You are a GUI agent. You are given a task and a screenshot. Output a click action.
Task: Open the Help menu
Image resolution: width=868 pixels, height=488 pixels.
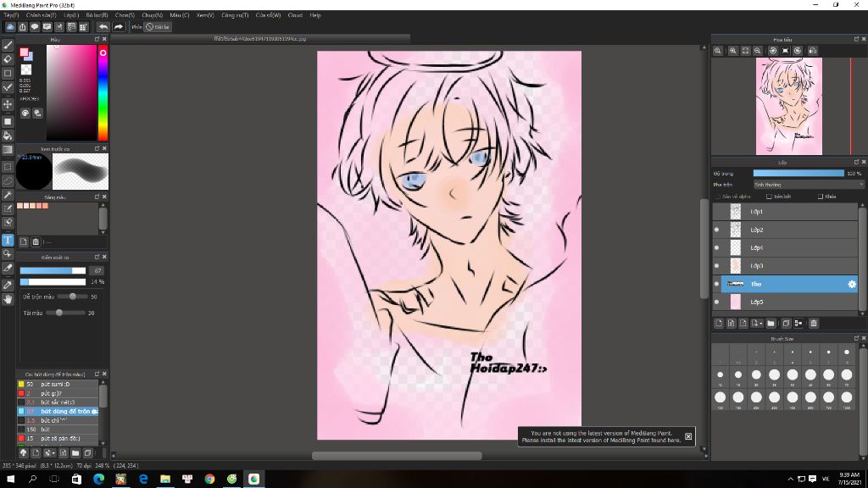[315, 15]
